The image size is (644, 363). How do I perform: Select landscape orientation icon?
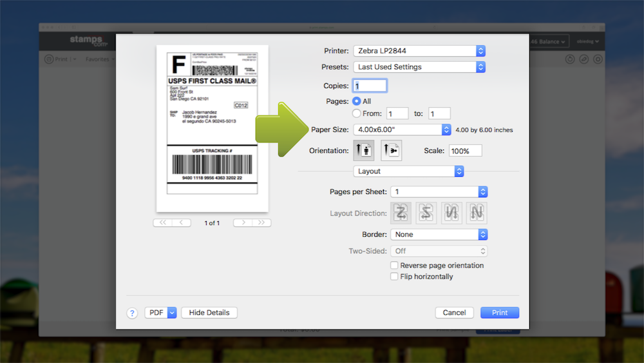[392, 150]
